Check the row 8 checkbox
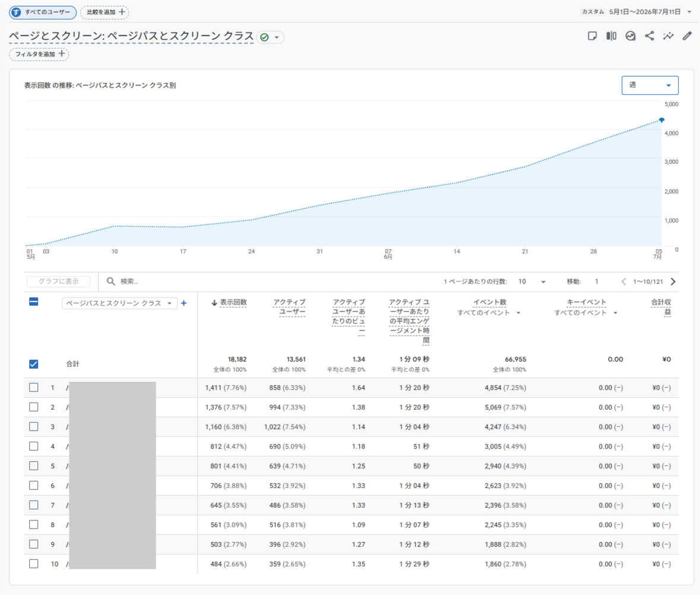This screenshot has width=700, height=595. [33, 525]
